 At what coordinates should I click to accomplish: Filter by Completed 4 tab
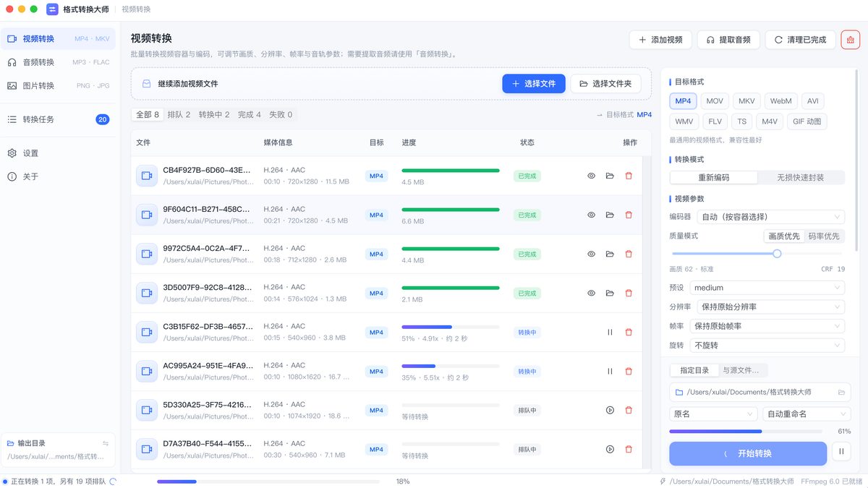(250, 114)
